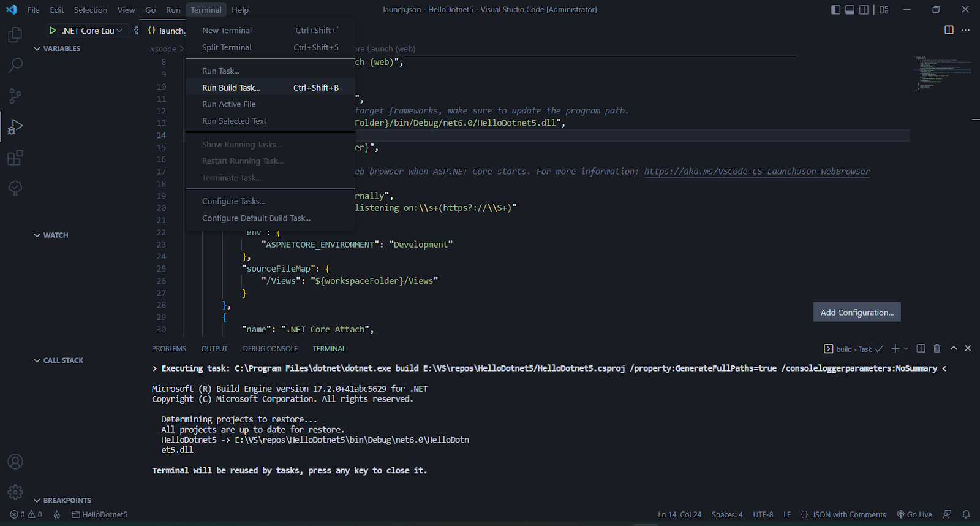980x526 pixels.
Task: Open notifications bell in status bar
Action: 966,514
